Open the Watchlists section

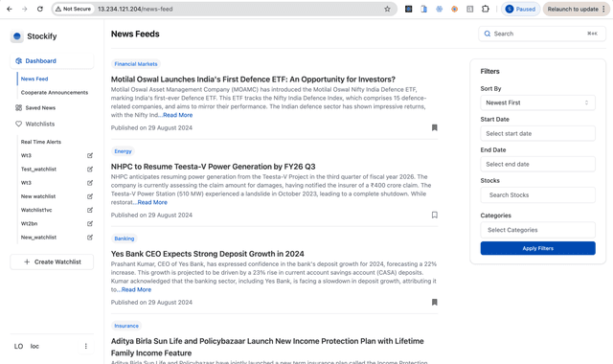40,124
